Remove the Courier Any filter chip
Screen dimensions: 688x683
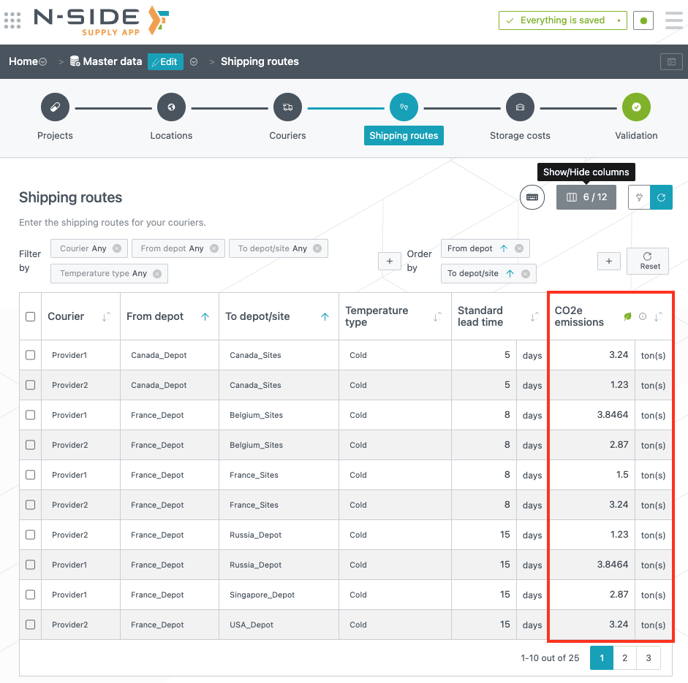point(117,249)
